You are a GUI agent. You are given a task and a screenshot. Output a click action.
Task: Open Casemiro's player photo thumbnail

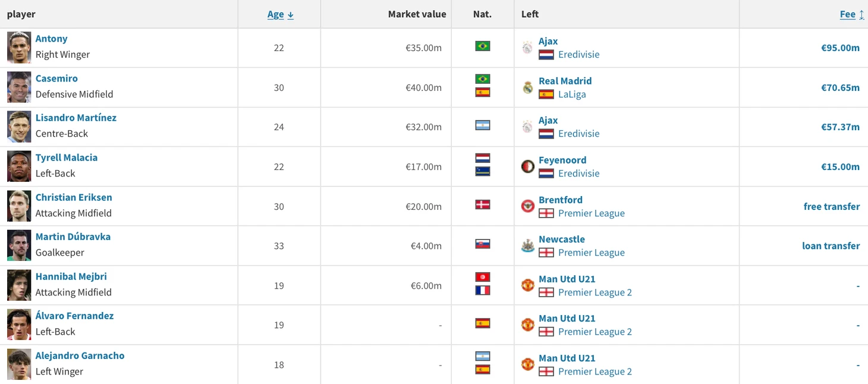(x=19, y=87)
